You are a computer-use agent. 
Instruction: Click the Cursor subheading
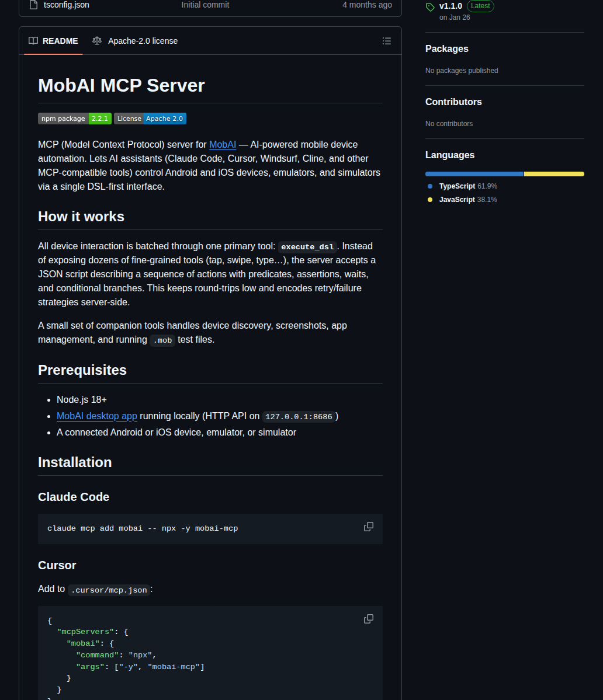point(57,565)
